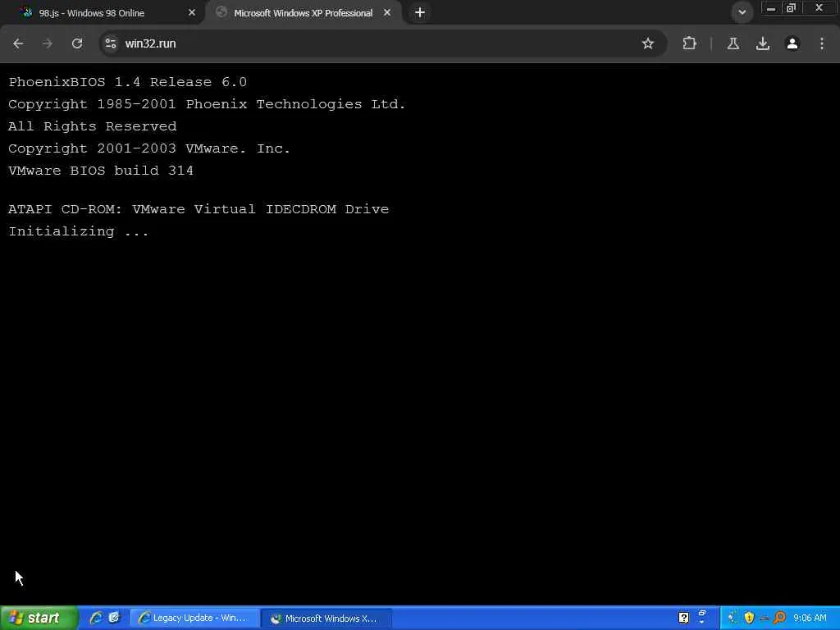The height and width of the screenshot is (630, 840).
Task: View site information icon in address bar
Action: click(x=111, y=43)
